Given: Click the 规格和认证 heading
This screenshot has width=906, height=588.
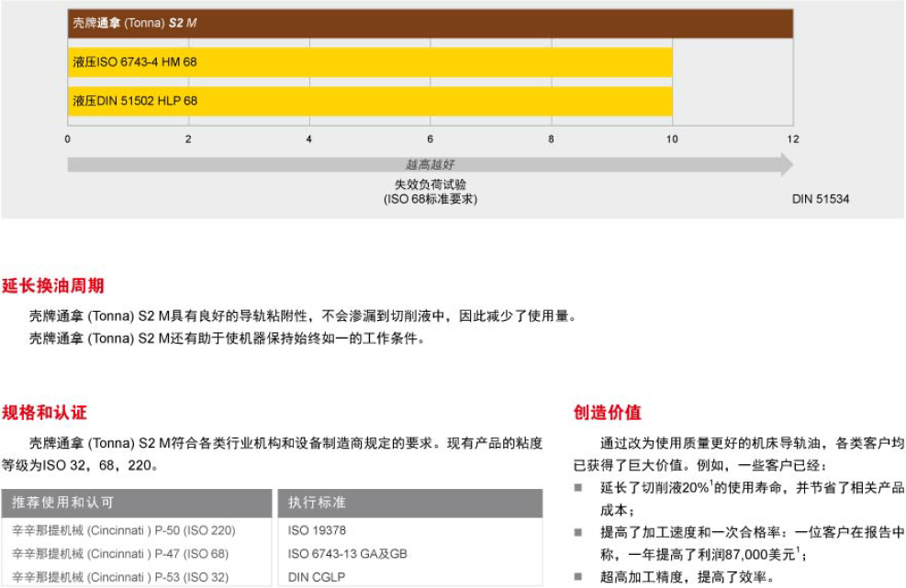Looking at the screenshot, I should click(x=45, y=413).
